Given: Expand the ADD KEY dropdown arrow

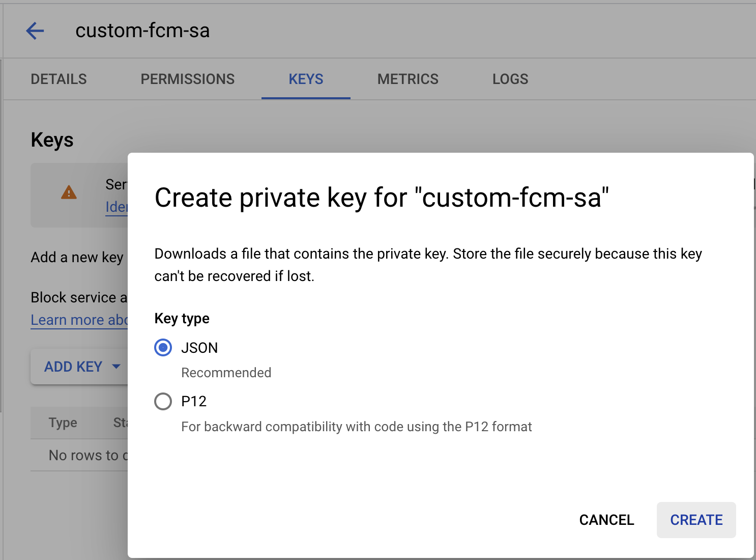Looking at the screenshot, I should pyautogui.click(x=117, y=367).
